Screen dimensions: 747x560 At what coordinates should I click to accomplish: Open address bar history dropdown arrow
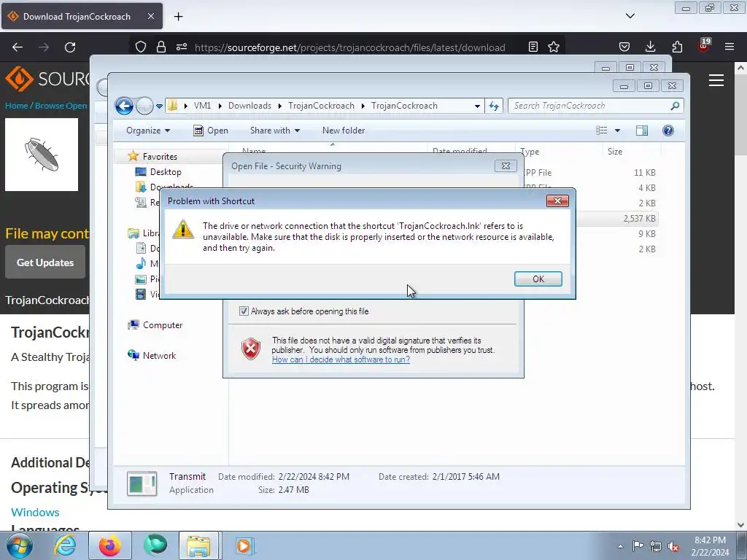click(477, 106)
